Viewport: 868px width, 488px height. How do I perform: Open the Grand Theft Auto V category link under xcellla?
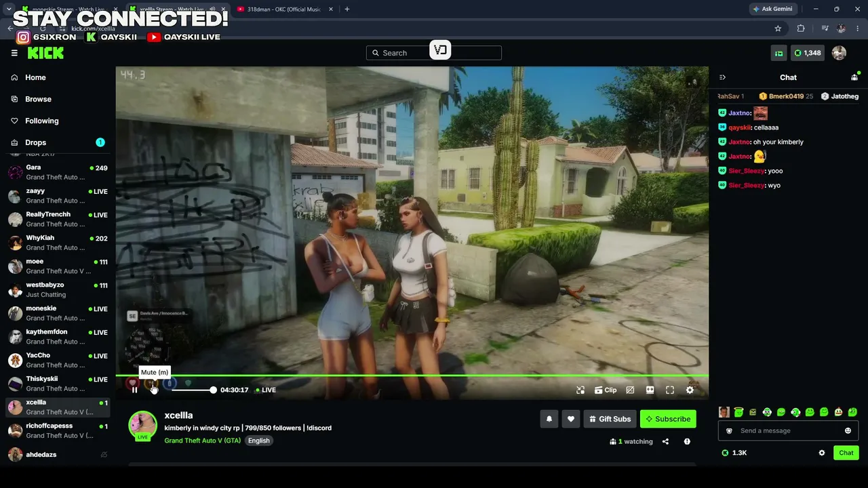[x=202, y=441]
